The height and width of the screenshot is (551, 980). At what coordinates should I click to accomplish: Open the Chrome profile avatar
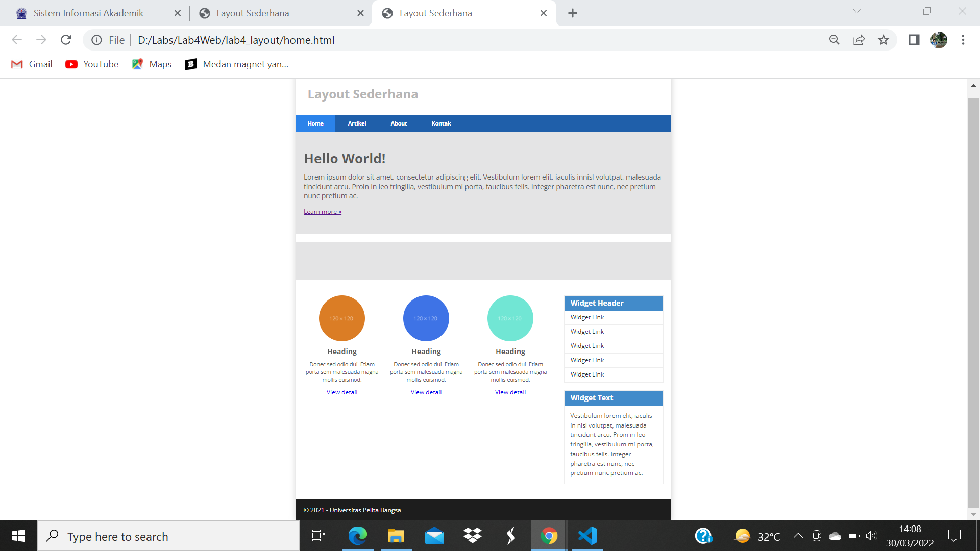click(939, 40)
